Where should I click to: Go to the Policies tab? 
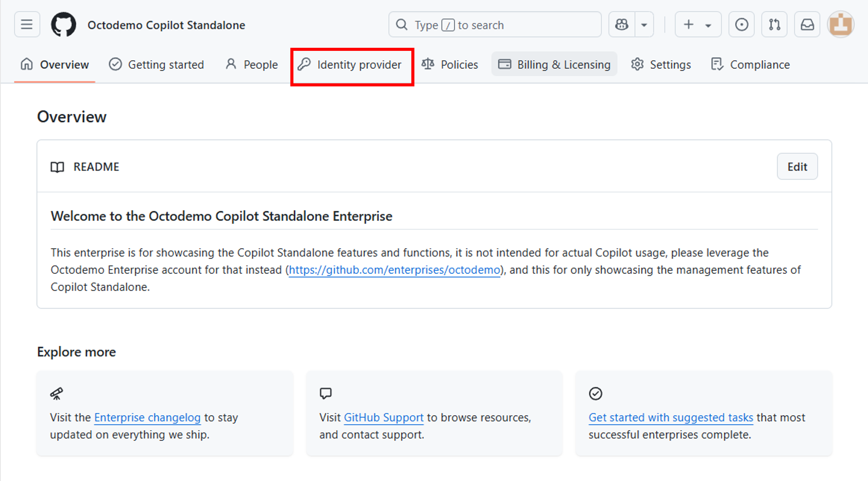450,64
